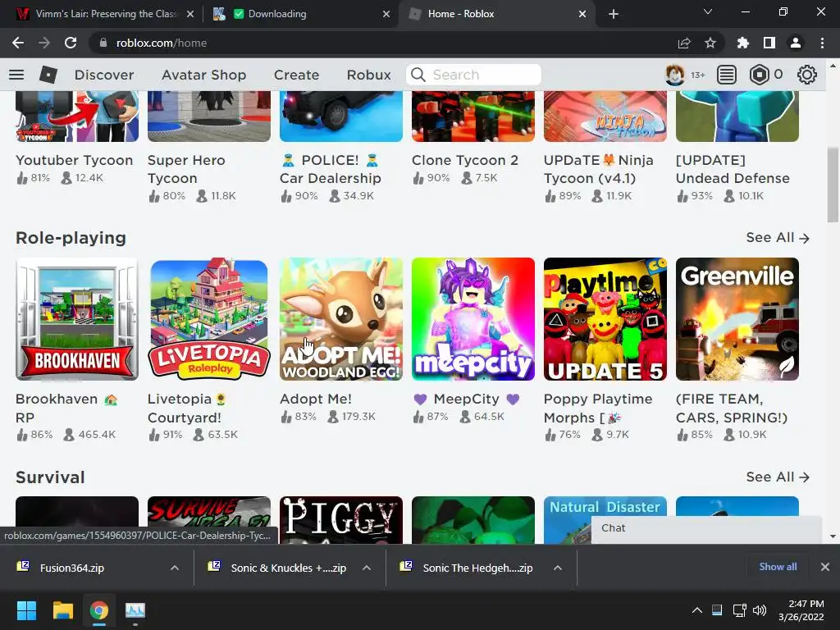Reload the page in Chrome

tap(71, 43)
